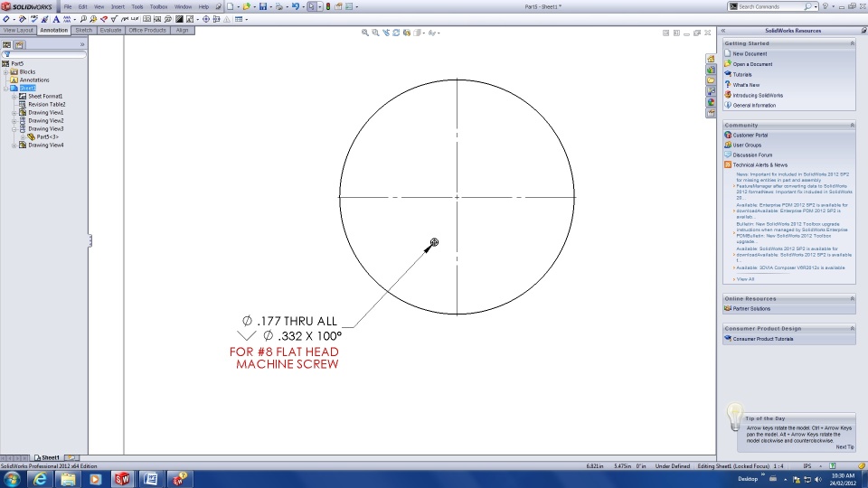Open the Insert menu

(x=118, y=6)
